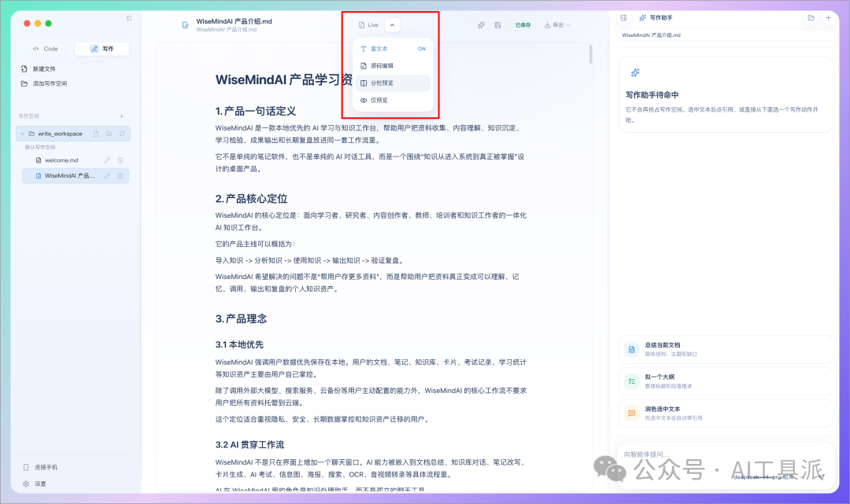
Task: Collapse the 写作助手 assistant panel icon
Action: (623, 18)
